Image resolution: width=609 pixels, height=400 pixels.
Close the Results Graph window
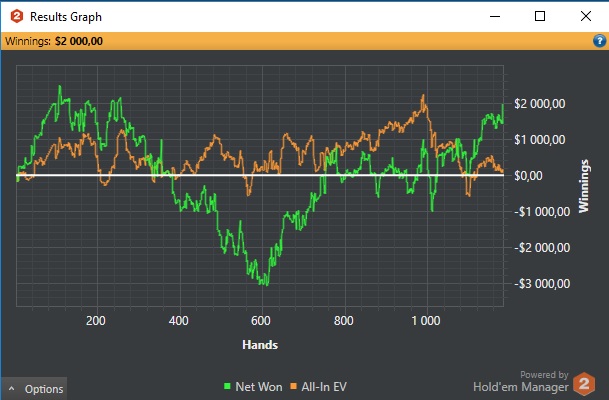point(586,16)
